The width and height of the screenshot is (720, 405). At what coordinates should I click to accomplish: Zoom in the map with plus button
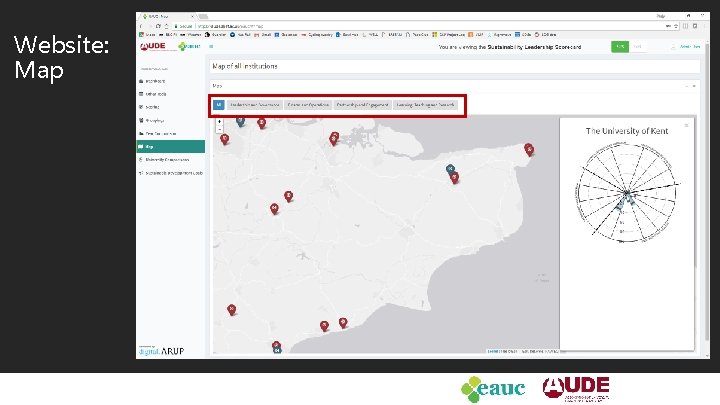219,122
